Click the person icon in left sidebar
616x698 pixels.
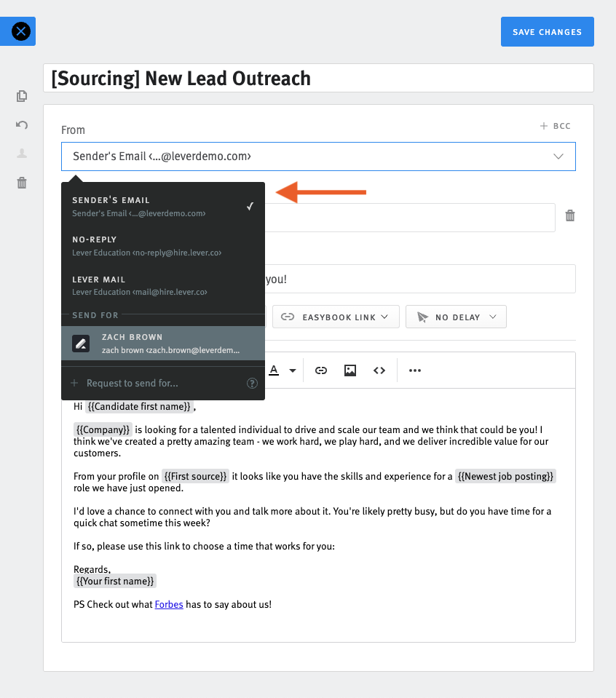point(21,154)
